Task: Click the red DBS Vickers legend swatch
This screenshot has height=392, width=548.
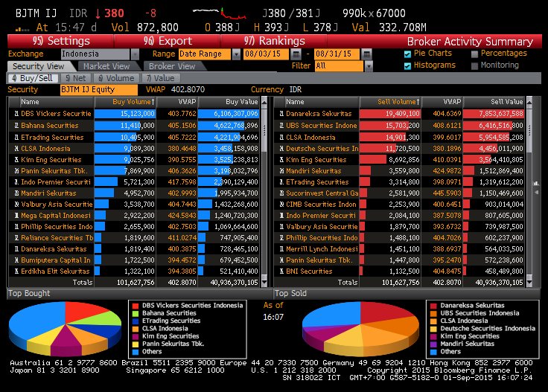Action: tap(135, 305)
